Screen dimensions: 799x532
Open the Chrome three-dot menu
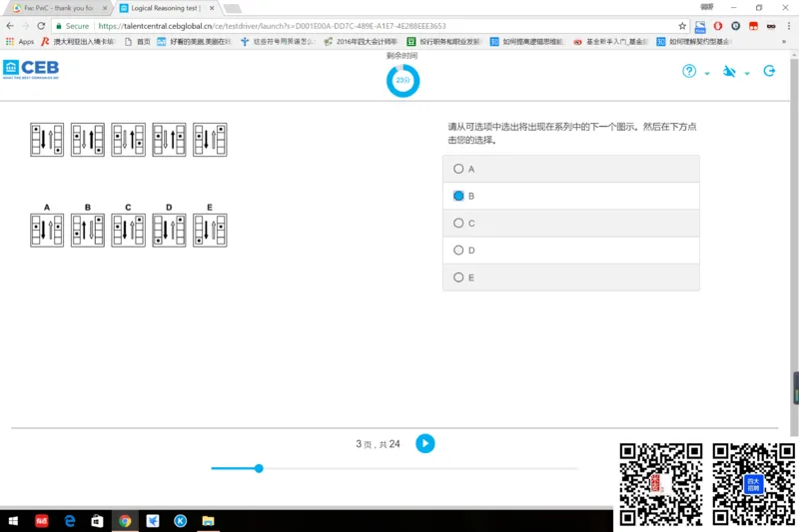point(789,26)
